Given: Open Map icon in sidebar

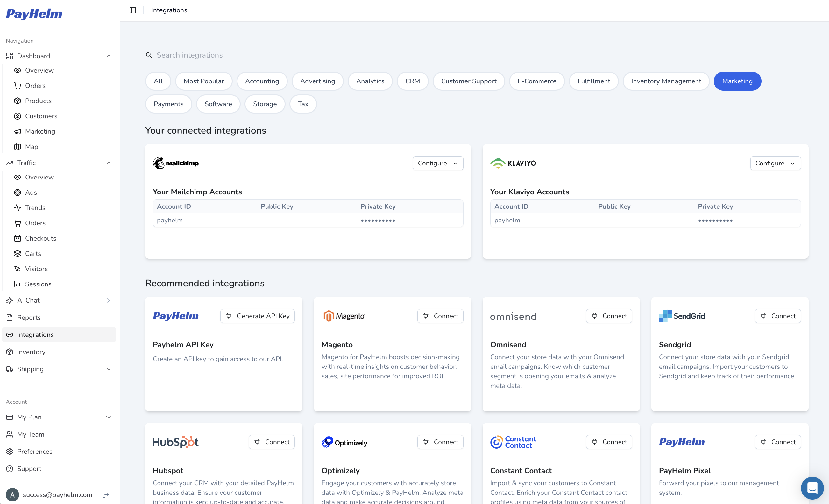Looking at the screenshot, I should (18, 147).
